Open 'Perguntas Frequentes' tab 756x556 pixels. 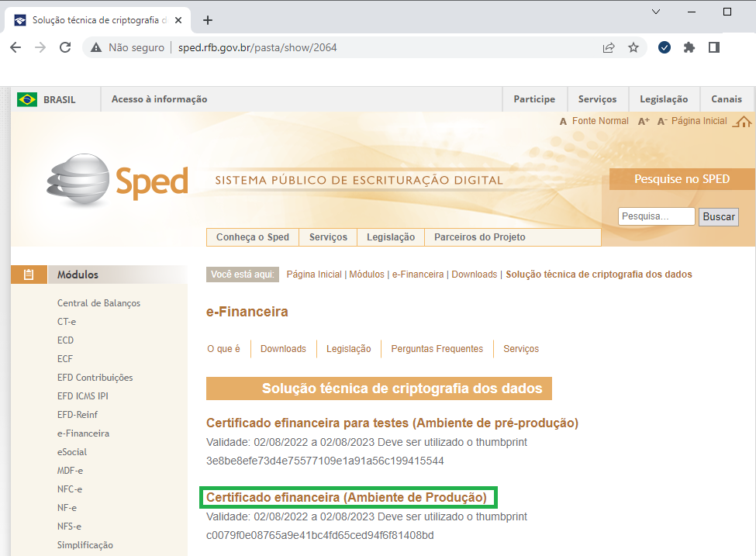[437, 349]
